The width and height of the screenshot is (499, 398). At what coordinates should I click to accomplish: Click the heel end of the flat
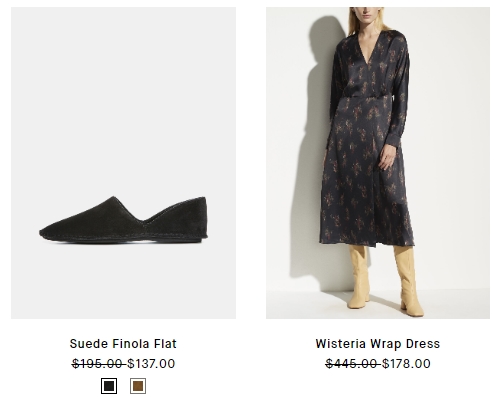coord(199,218)
